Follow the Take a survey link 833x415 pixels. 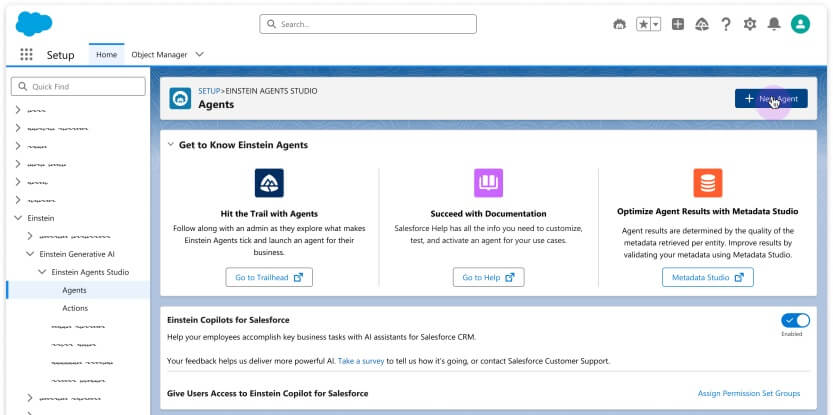[361, 361]
